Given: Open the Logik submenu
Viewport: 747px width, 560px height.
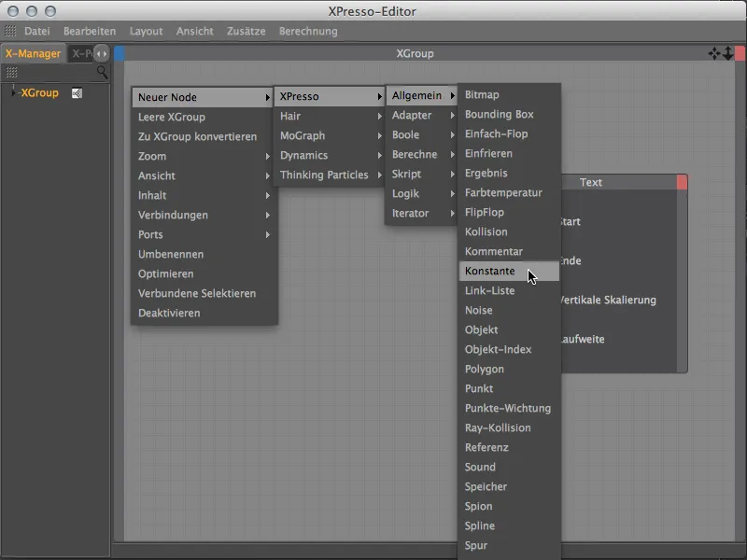Looking at the screenshot, I should [x=422, y=193].
